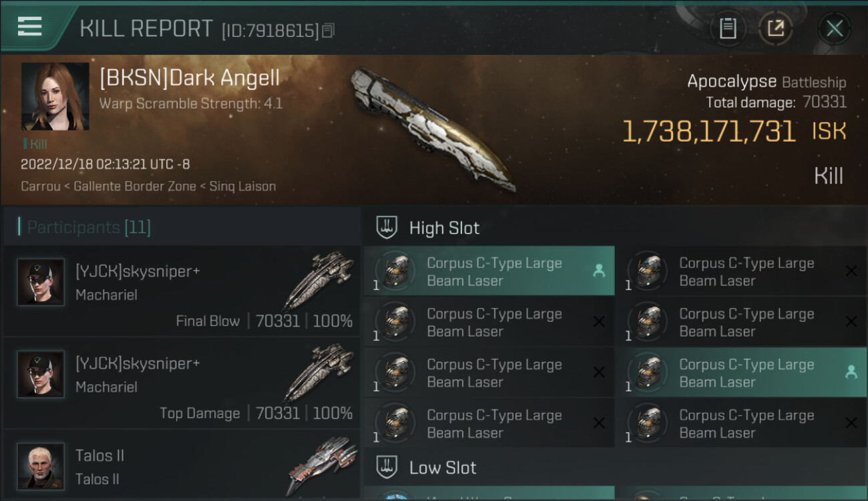Screen dimensions: 868x501
Task: Open the Carrou location link
Action: (41, 186)
